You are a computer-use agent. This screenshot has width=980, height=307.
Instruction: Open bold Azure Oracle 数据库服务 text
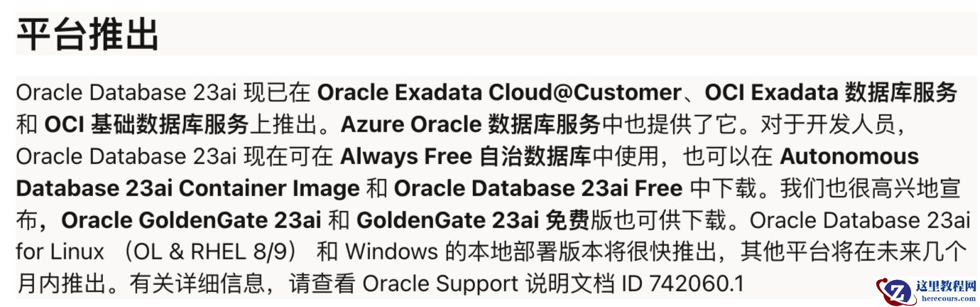click(x=470, y=124)
